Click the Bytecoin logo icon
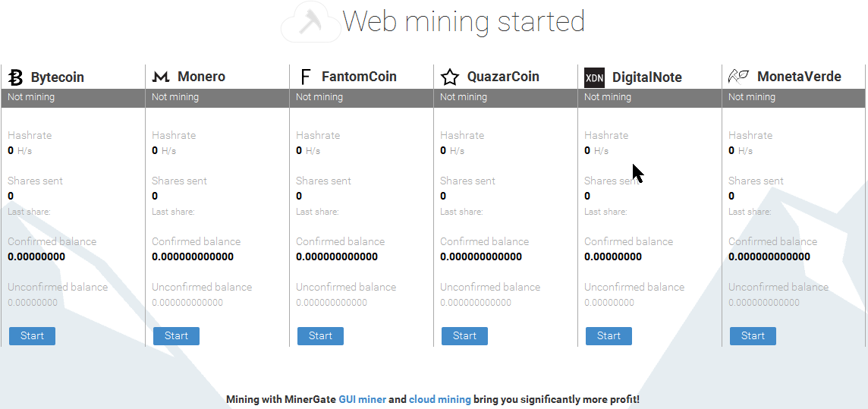The width and height of the screenshot is (868, 409). [x=15, y=77]
